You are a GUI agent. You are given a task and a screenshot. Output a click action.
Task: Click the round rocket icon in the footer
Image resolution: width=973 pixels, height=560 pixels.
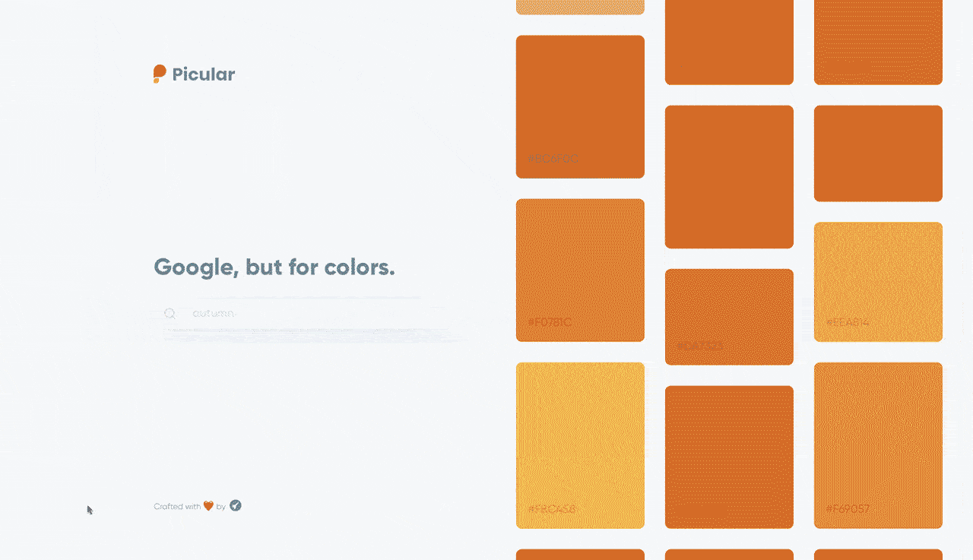[236, 505]
